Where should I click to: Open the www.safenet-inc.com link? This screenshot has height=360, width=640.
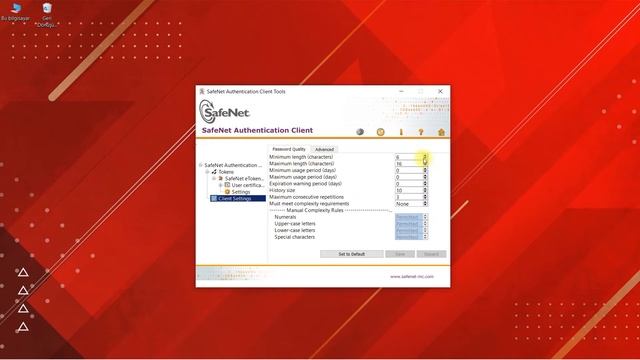coord(411,276)
